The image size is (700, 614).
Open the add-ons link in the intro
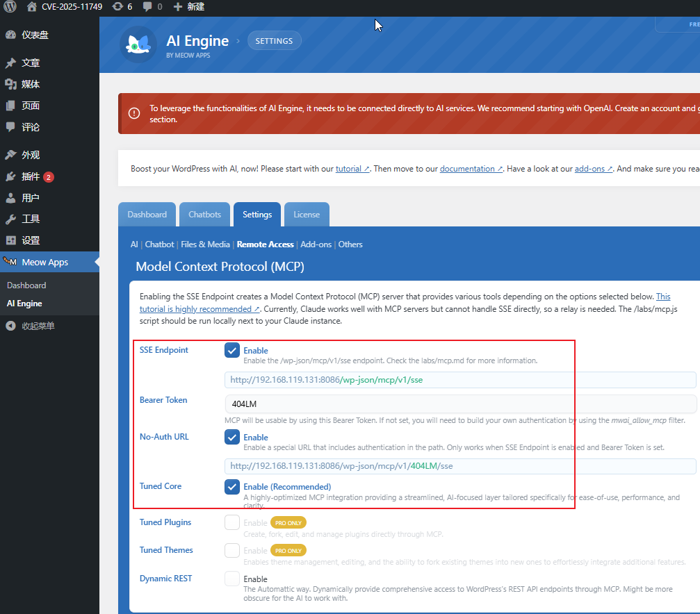594,169
